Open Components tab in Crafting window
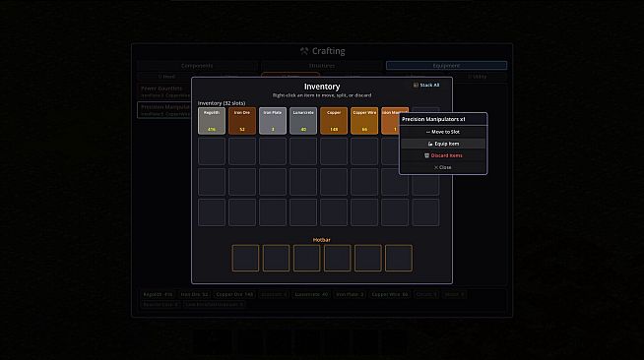Viewport: 644px width, 360px height. (197, 66)
